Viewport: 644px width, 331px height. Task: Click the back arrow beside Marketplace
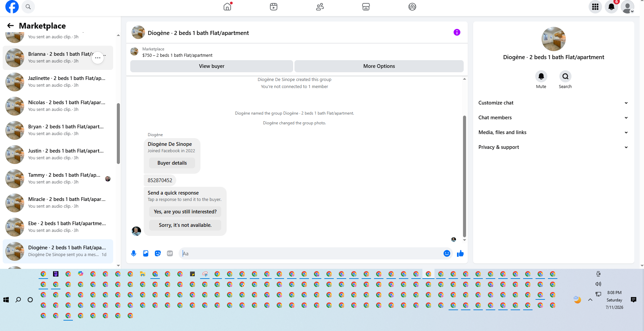click(10, 26)
